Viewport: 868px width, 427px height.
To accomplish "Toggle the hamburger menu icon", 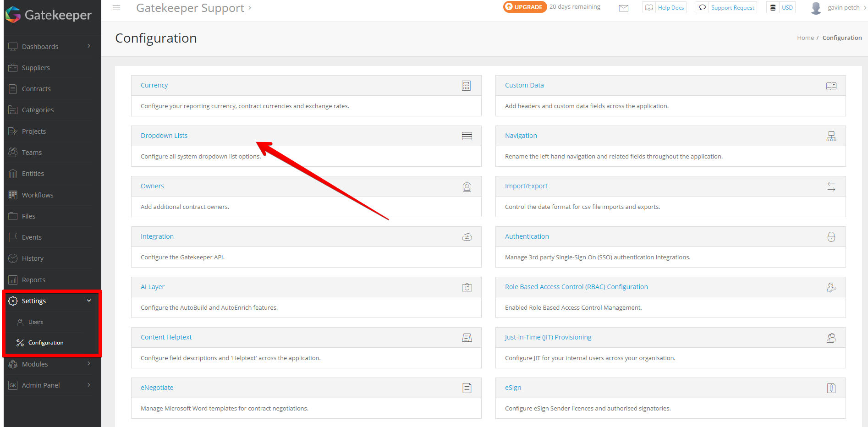I will click(116, 8).
